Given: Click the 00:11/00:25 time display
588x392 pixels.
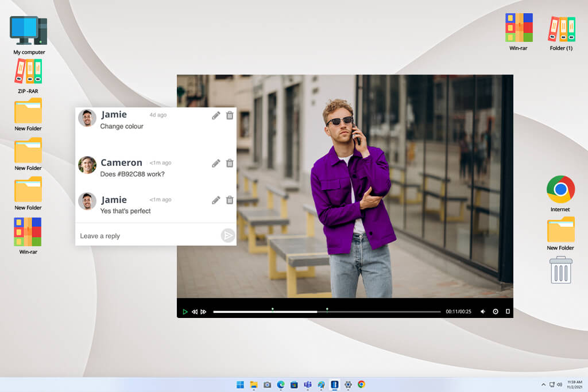Looking at the screenshot, I should pyautogui.click(x=458, y=312).
